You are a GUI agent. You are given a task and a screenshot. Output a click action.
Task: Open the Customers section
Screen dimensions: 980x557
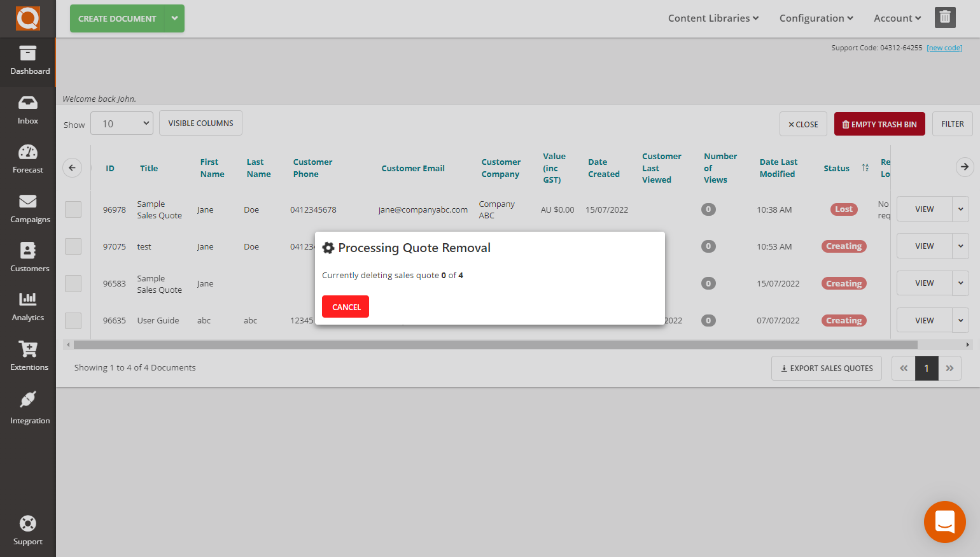pyautogui.click(x=27, y=258)
